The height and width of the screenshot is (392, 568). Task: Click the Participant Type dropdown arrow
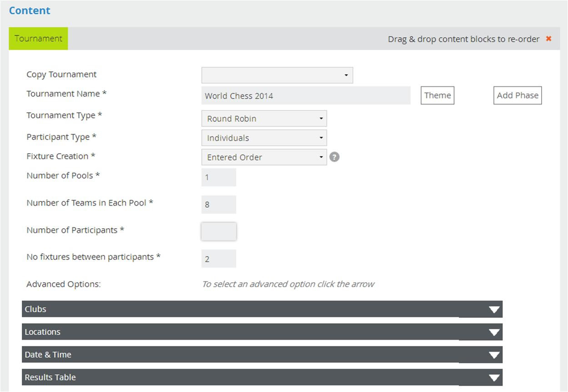[322, 137]
